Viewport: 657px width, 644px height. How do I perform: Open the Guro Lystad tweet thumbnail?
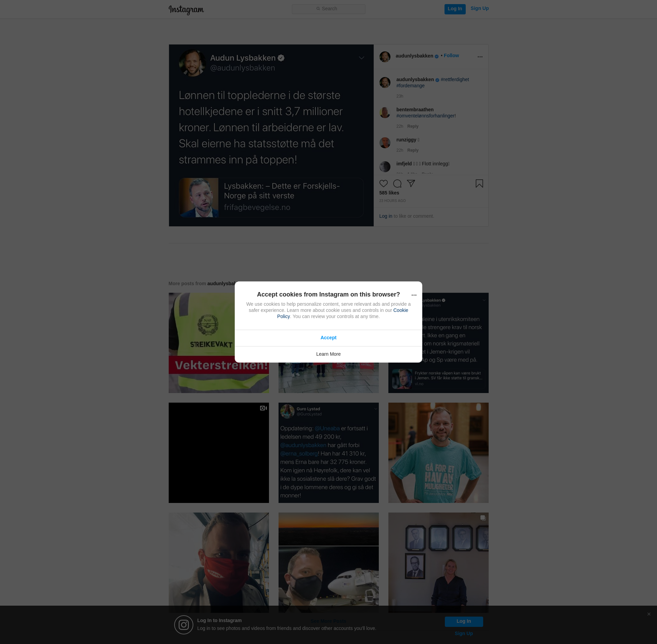(328, 453)
